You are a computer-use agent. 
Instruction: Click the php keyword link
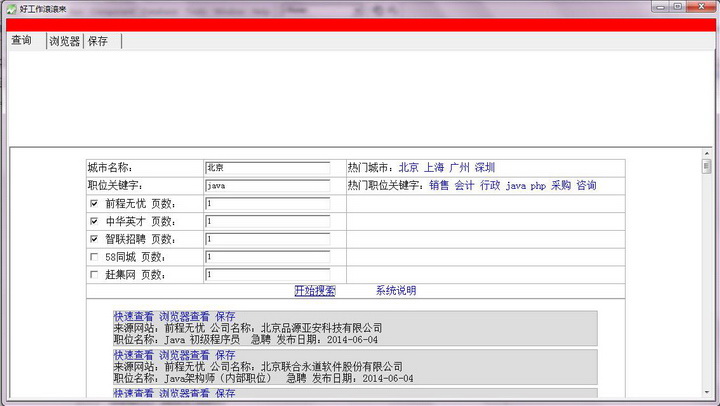(538, 186)
